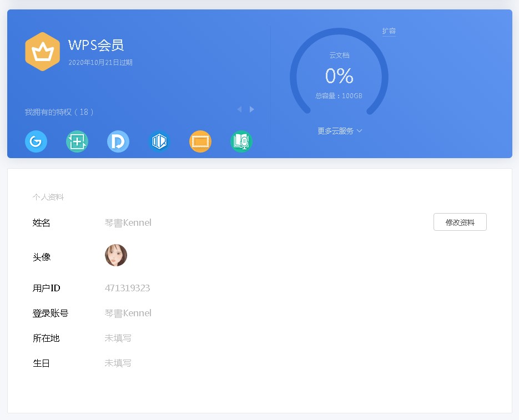Open the green book-microphone privilege icon

pos(241,141)
